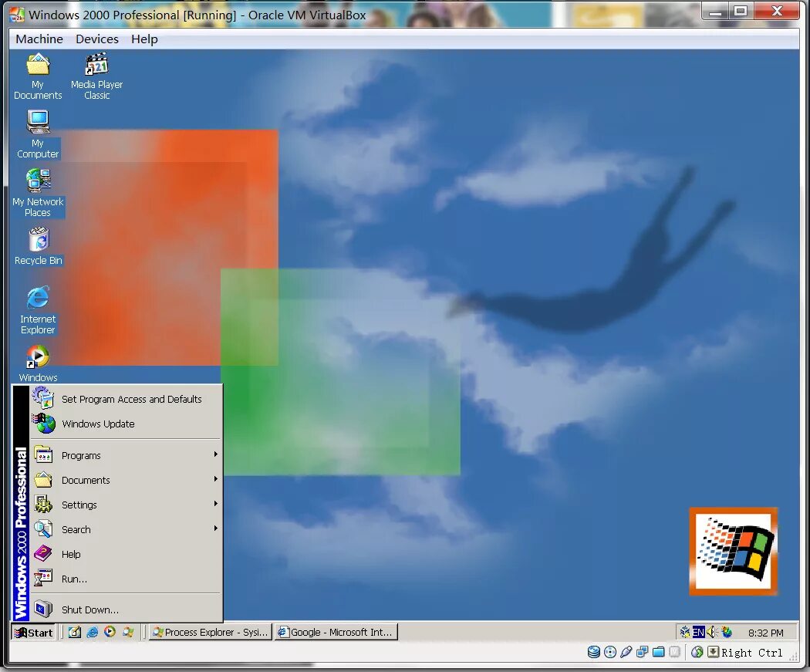
Task: Click the VirtualBox Guest Additions tray icon
Action: [685, 632]
